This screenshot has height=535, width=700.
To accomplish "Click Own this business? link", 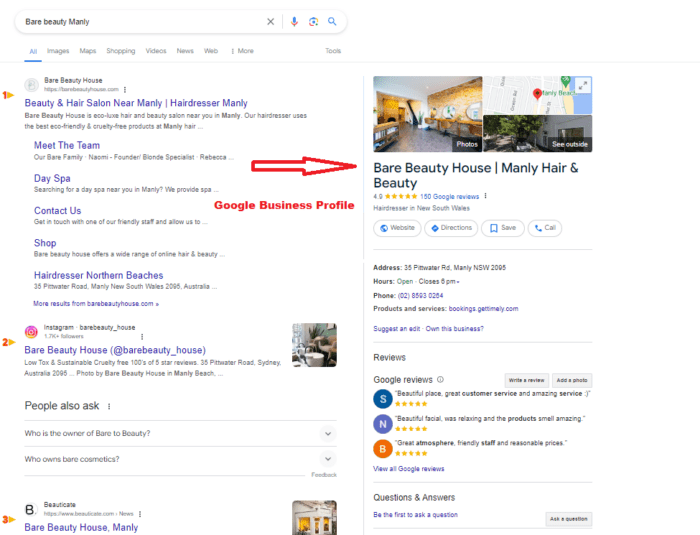I will [x=454, y=329].
